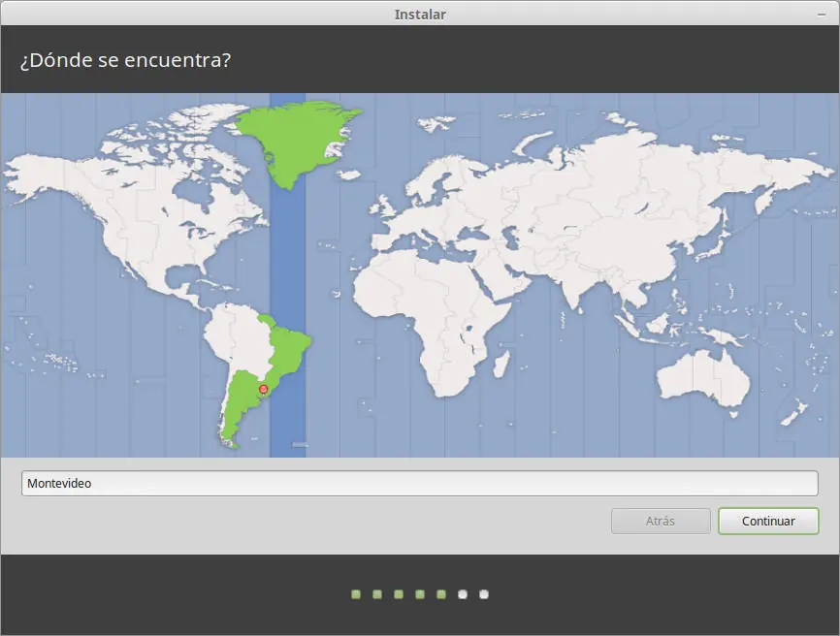Click the disabled Atrás button
The height and width of the screenshot is (636, 840).
(x=661, y=521)
